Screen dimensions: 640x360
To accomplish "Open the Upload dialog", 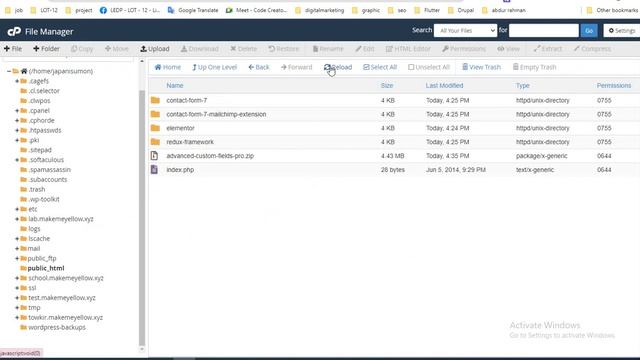I will (x=155, y=49).
